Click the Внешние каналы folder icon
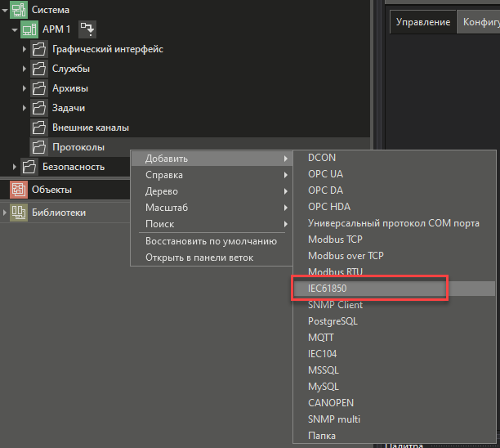This screenshot has height=448, width=500. pyautogui.click(x=39, y=128)
